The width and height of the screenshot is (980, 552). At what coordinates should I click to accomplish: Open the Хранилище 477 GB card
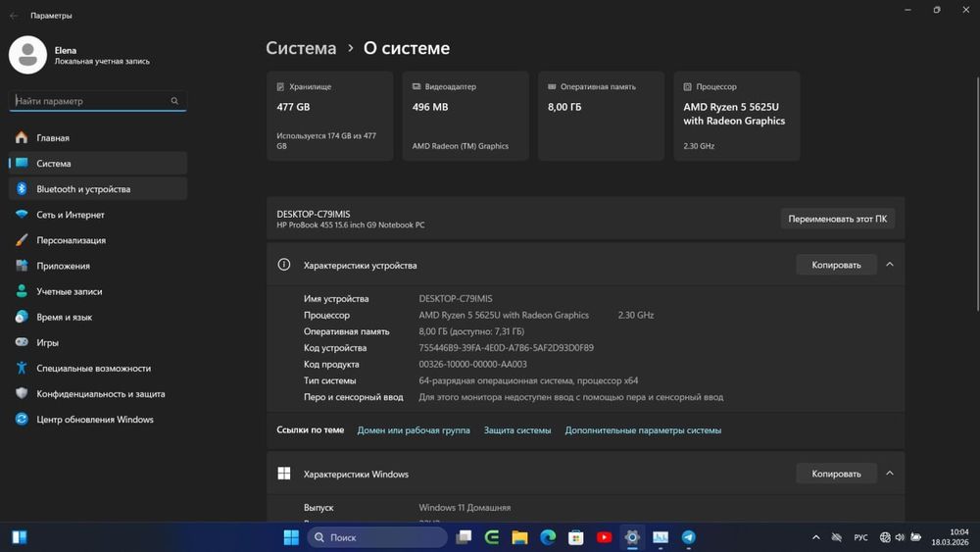point(330,116)
